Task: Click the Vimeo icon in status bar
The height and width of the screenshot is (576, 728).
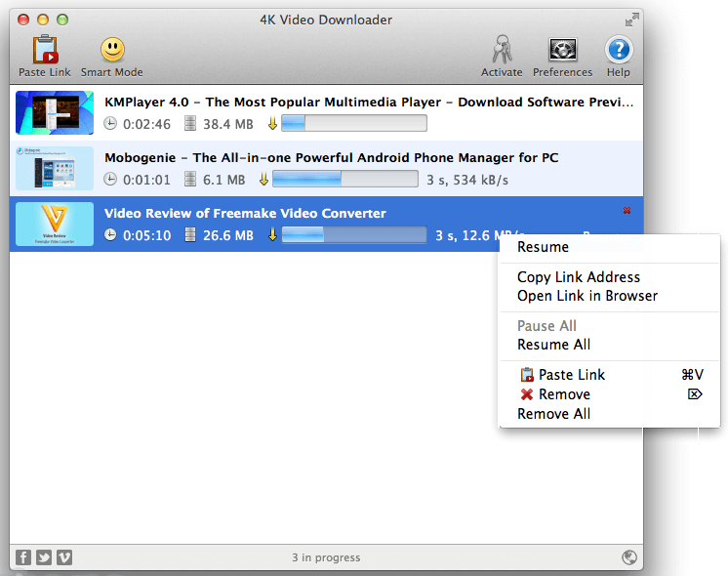Action: pos(64,557)
